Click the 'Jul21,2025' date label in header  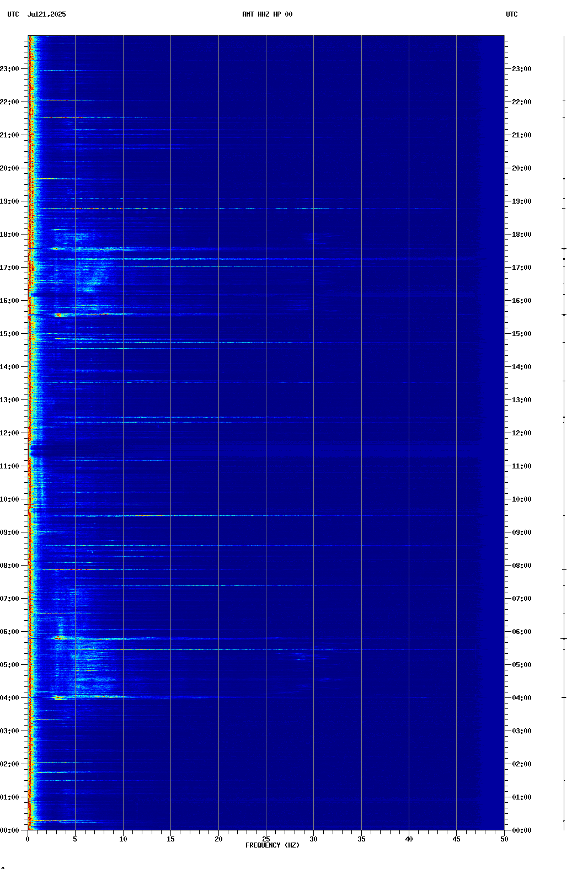tap(46, 14)
